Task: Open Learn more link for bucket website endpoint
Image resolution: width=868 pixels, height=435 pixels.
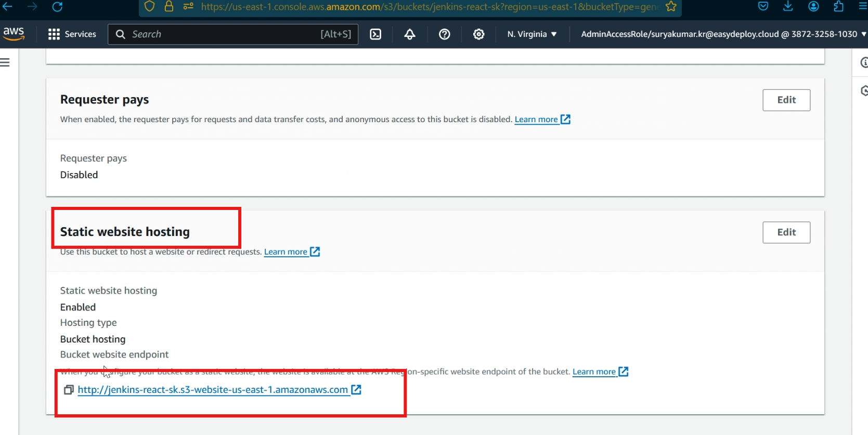Action: click(600, 372)
